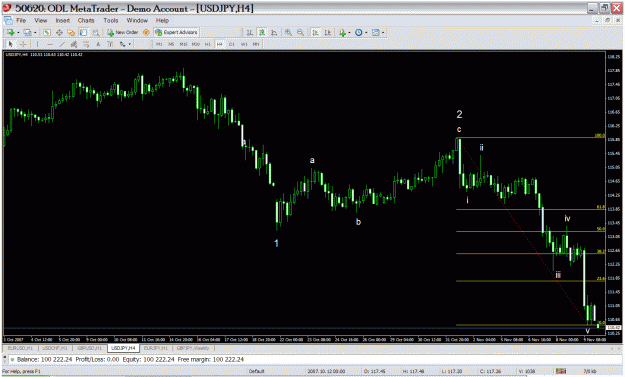Screen dimensions: 625x377
Task: Switch to M1 timeframe
Action: coord(159,44)
